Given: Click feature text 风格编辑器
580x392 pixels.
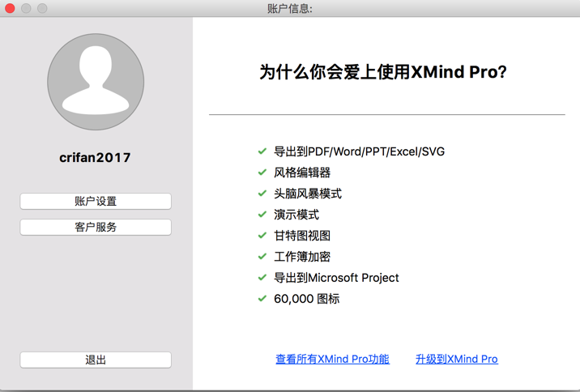Looking at the screenshot, I should click(x=302, y=173).
